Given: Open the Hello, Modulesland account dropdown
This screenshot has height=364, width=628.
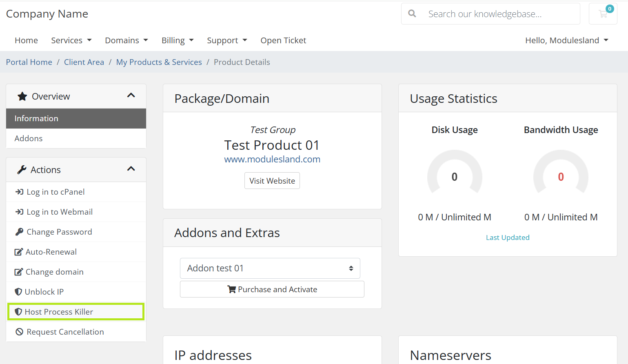Looking at the screenshot, I should point(567,40).
